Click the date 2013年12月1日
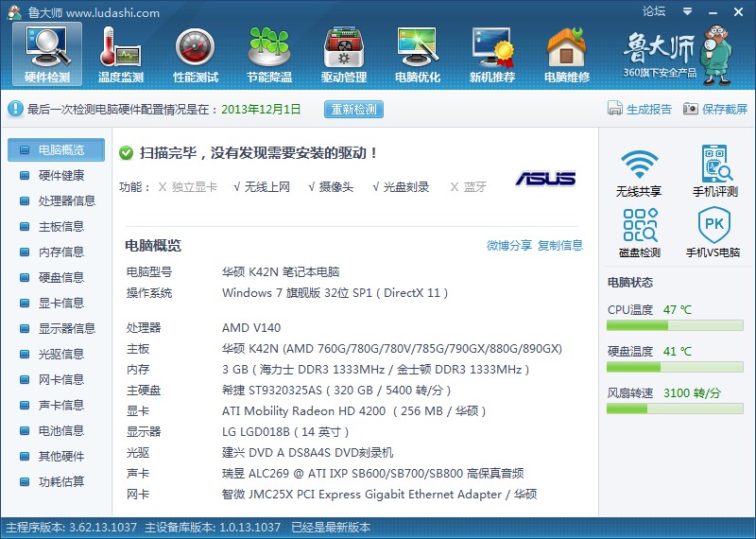 [x=261, y=109]
